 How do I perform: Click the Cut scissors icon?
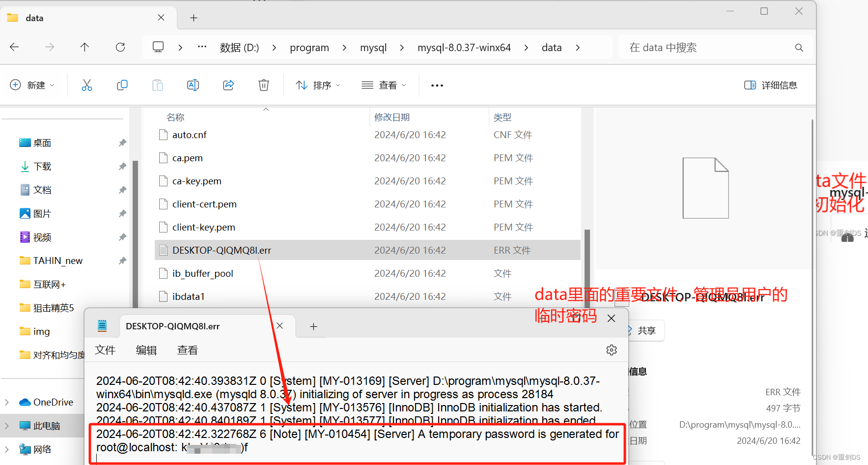click(87, 85)
